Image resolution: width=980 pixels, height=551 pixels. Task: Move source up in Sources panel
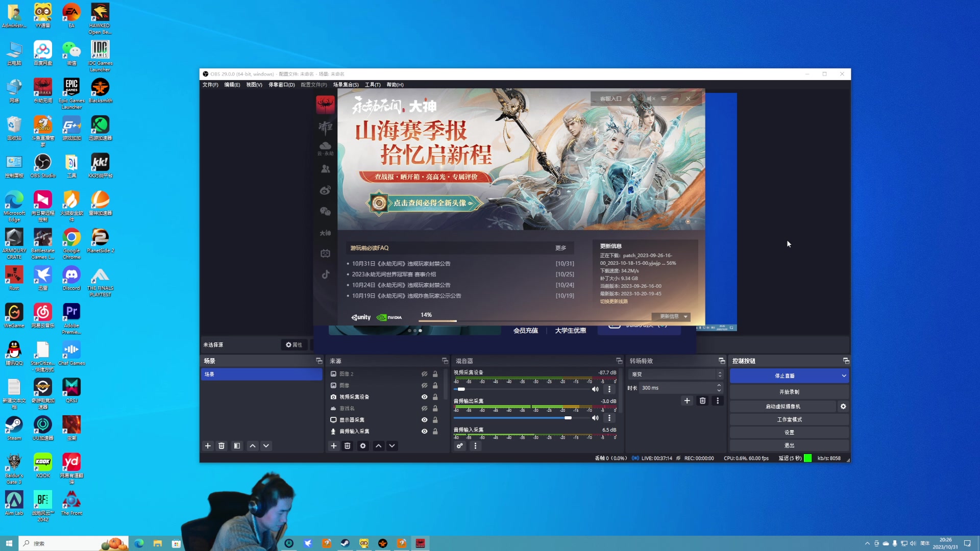coord(379,446)
